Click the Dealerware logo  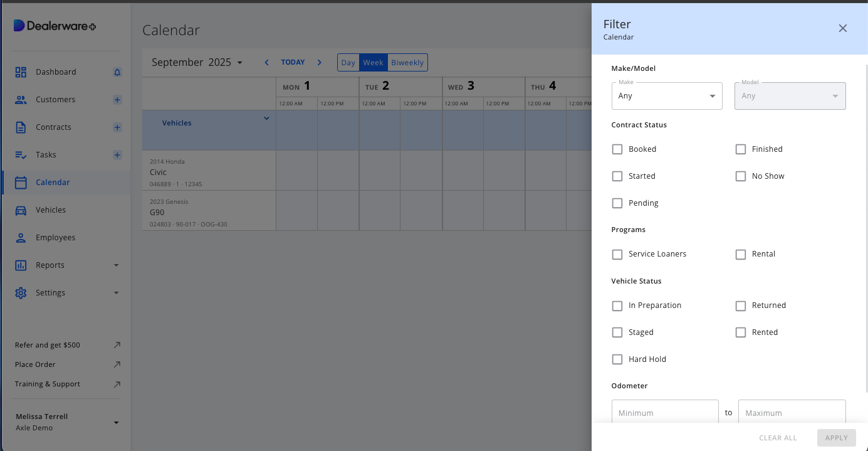[55, 26]
